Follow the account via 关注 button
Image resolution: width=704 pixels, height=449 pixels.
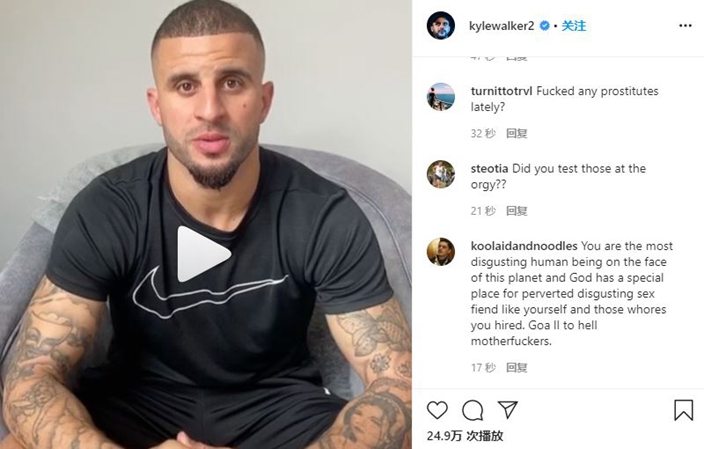click(x=573, y=26)
